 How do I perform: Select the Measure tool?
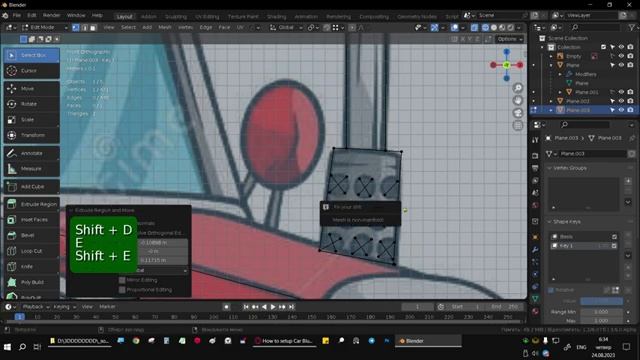[x=32, y=169]
